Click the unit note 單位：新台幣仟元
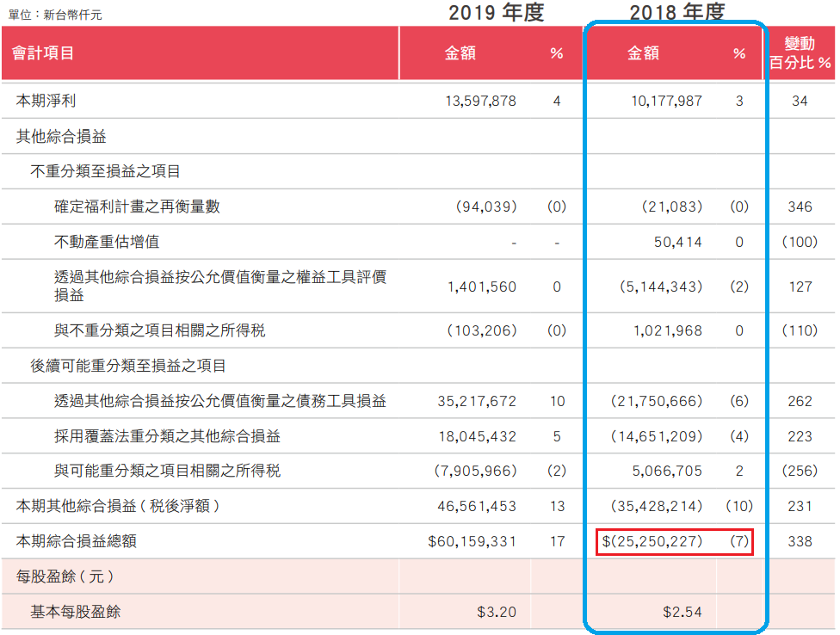The width and height of the screenshot is (840, 635). pyautogui.click(x=55, y=15)
